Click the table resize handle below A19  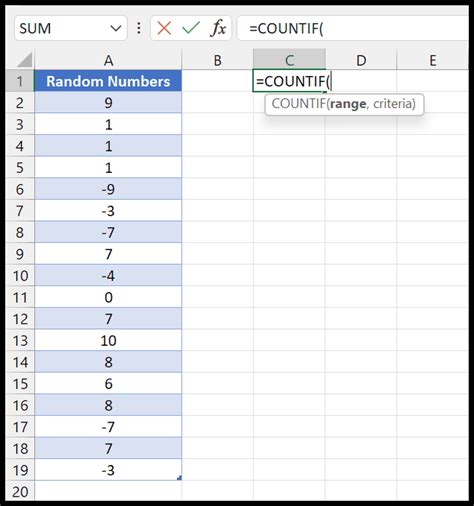(179, 478)
